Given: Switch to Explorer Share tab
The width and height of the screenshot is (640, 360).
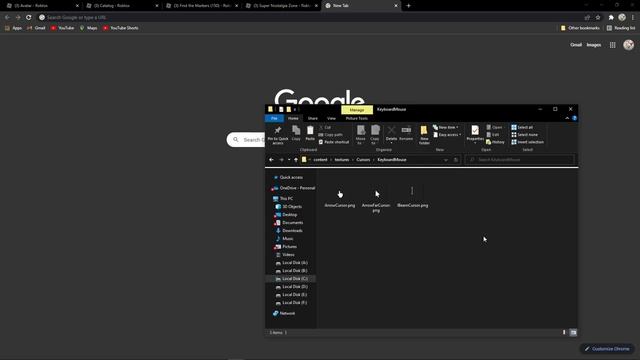Looking at the screenshot, I should click(313, 118).
